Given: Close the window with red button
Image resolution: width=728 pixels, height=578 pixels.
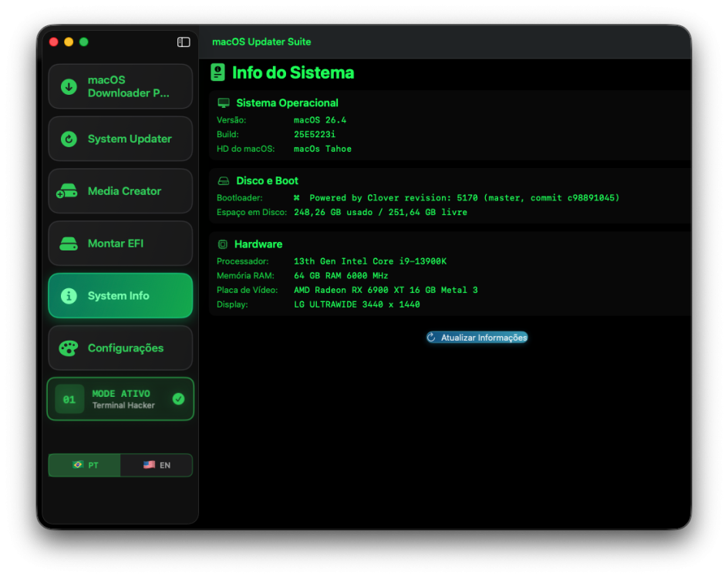Looking at the screenshot, I should pyautogui.click(x=53, y=42).
